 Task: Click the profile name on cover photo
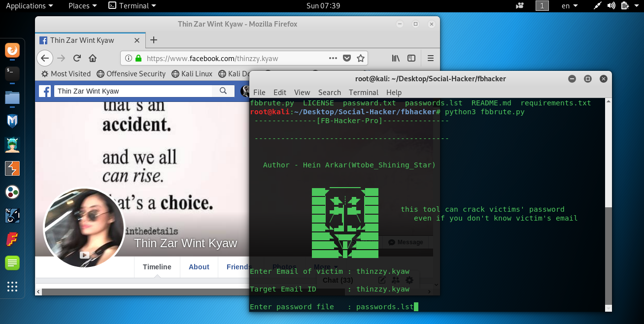(186, 243)
